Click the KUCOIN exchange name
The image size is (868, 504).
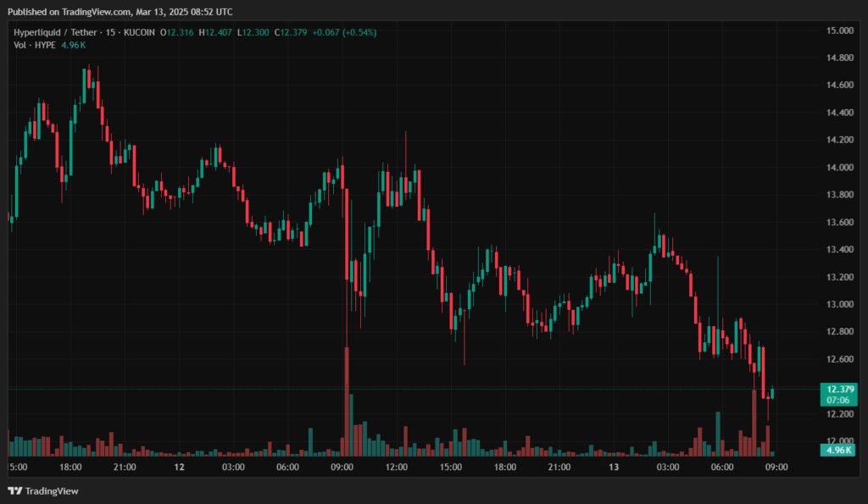[x=140, y=31]
